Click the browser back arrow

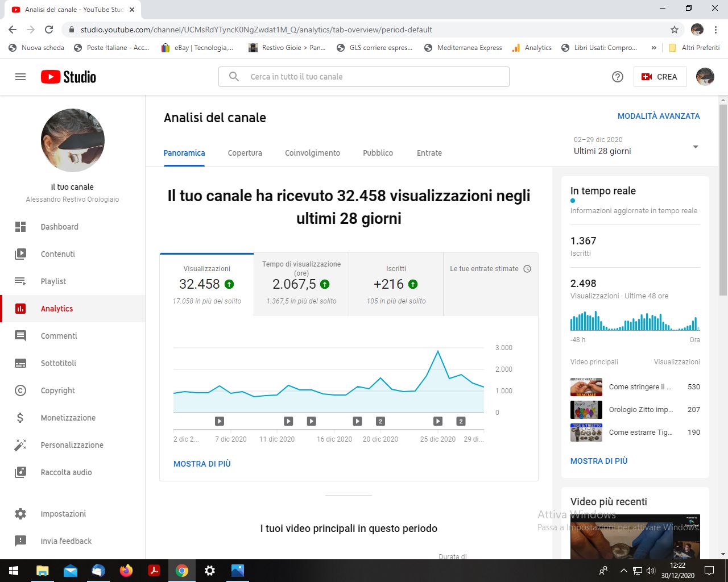[x=13, y=30]
